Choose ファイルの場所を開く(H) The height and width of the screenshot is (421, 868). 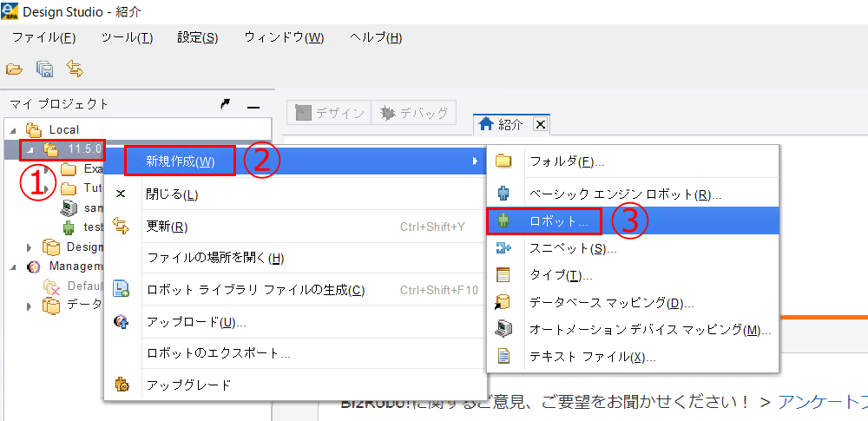pyautogui.click(x=295, y=258)
